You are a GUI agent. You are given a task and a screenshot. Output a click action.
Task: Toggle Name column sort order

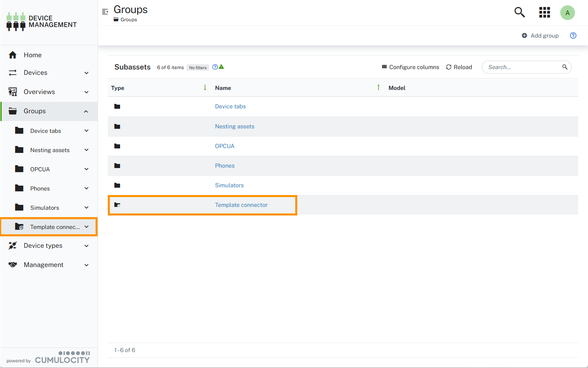point(379,88)
